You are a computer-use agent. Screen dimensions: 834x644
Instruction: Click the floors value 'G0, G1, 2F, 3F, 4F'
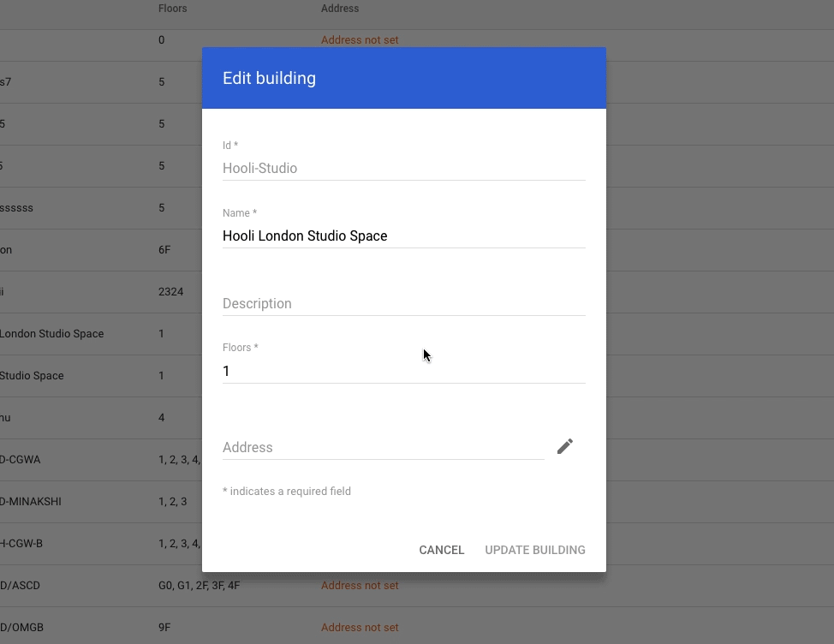click(199, 586)
